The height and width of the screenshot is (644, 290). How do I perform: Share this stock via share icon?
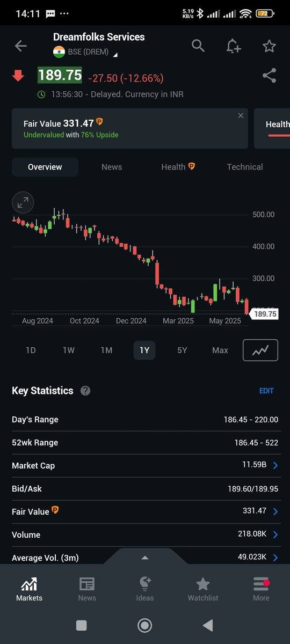(x=269, y=76)
